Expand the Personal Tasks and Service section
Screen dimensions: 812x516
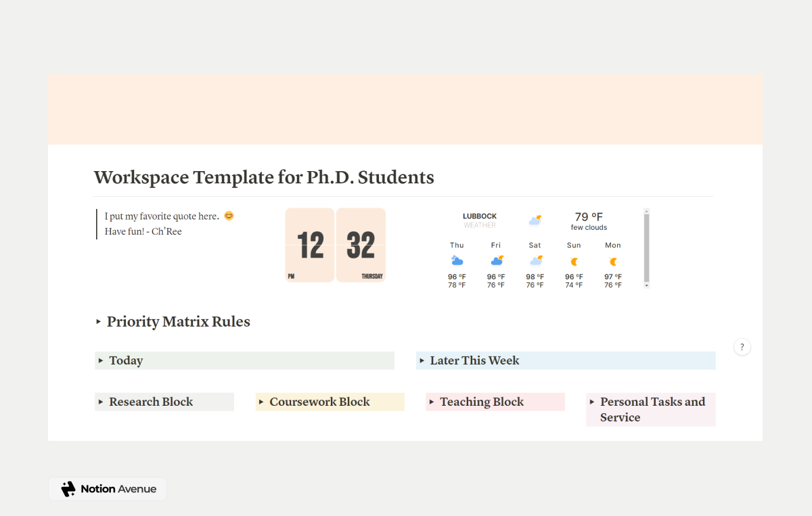pyautogui.click(x=593, y=402)
